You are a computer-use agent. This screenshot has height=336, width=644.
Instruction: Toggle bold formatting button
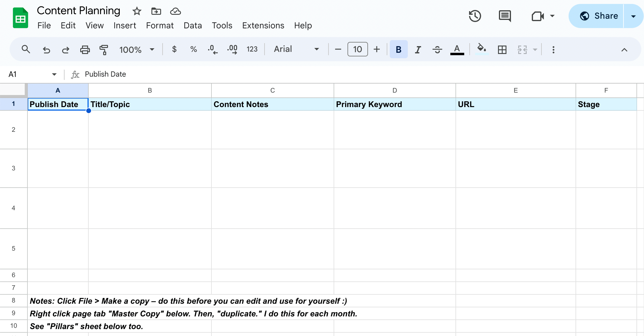[x=398, y=49]
